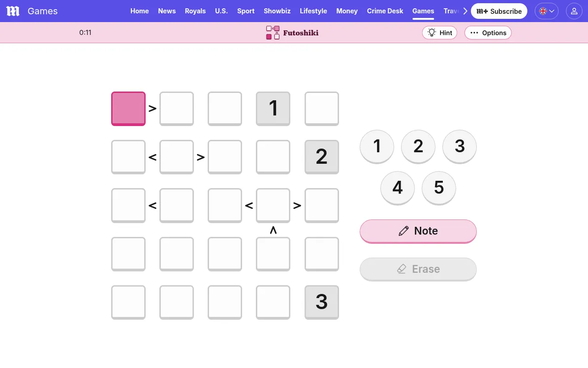Choose number 3 on the keypad
Image resolution: width=588 pixels, height=368 pixels.
459,146
